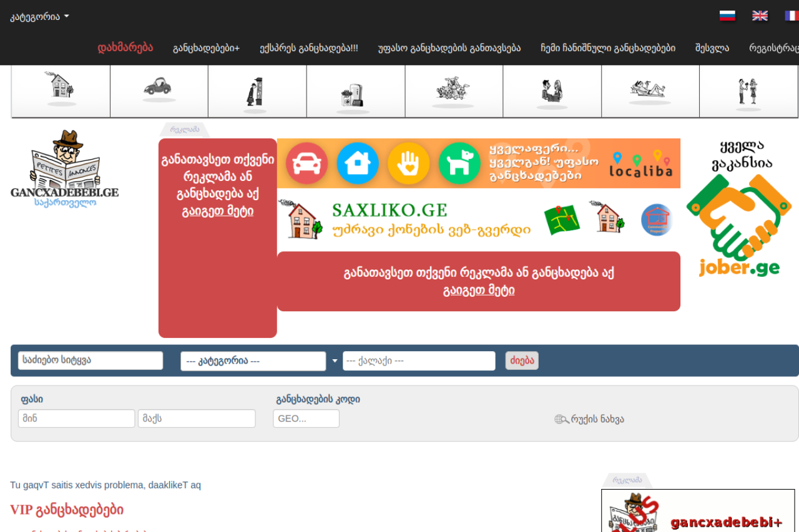Click the საქართველო text under the logo
799x532 pixels.
[65, 203]
